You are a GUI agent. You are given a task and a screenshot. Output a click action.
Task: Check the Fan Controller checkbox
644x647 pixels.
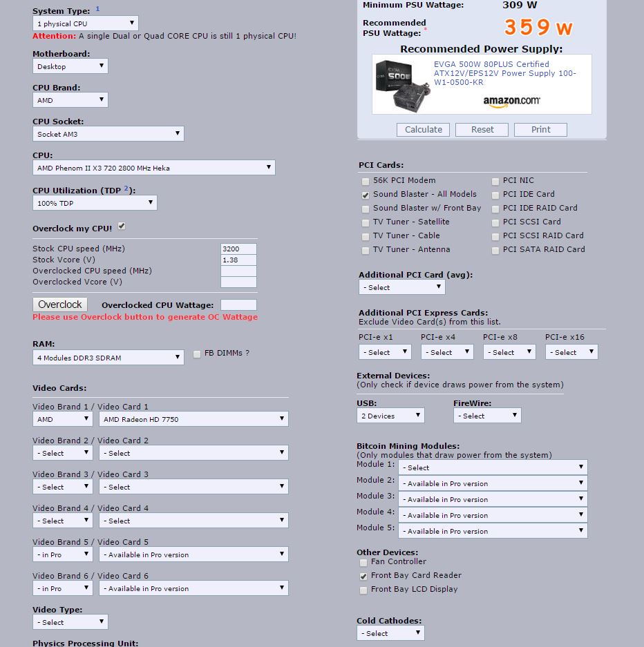(363, 563)
